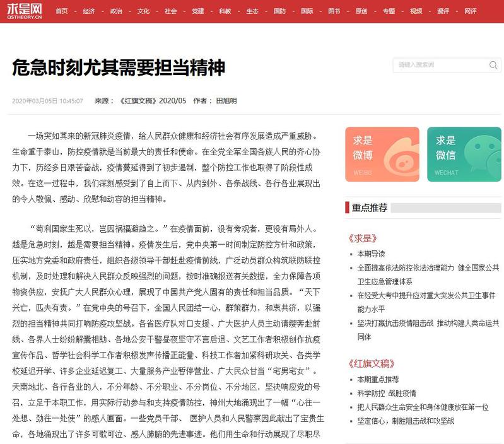The width and height of the screenshot is (504, 444).
Task: Open 本期重点推荐 link under 《红旗文稿》
Action: [378, 379]
